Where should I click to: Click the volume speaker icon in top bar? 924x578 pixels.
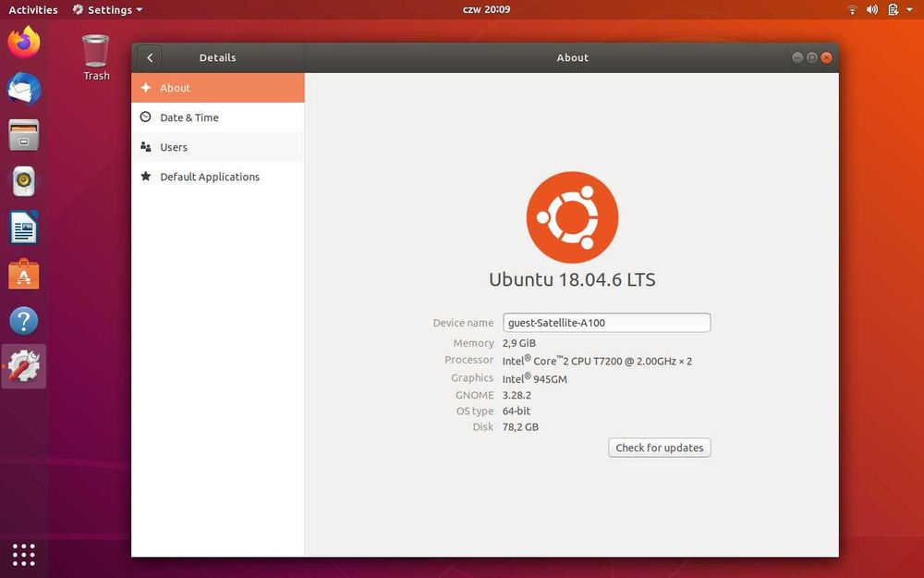pos(872,9)
